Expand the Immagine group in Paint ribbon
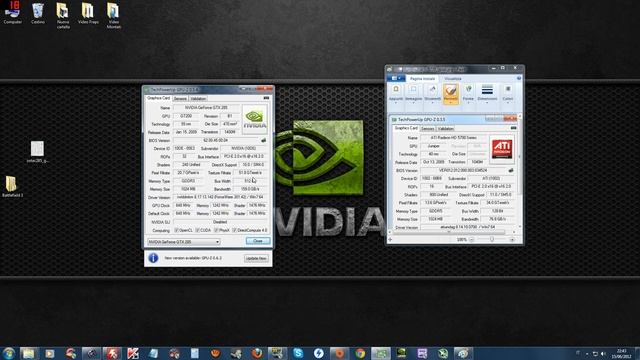 (x=413, y=93)
